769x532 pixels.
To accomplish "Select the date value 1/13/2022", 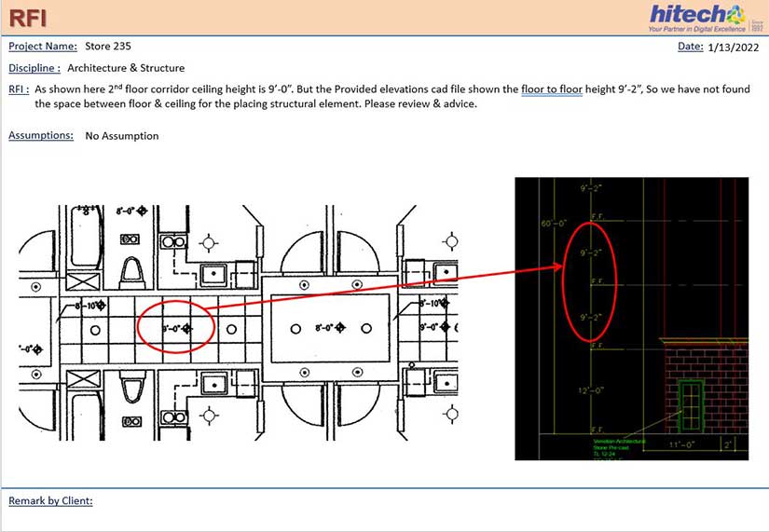I will click(734, 48).
